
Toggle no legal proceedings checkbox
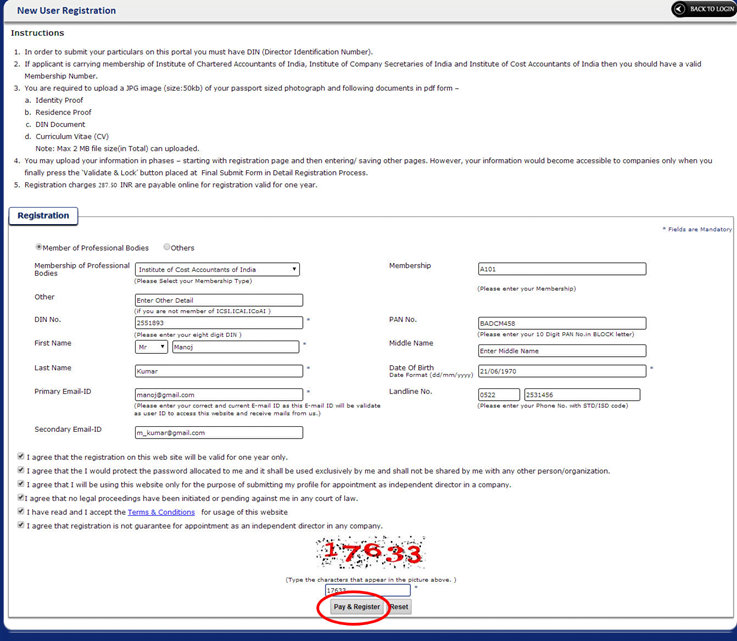[21, 497]
